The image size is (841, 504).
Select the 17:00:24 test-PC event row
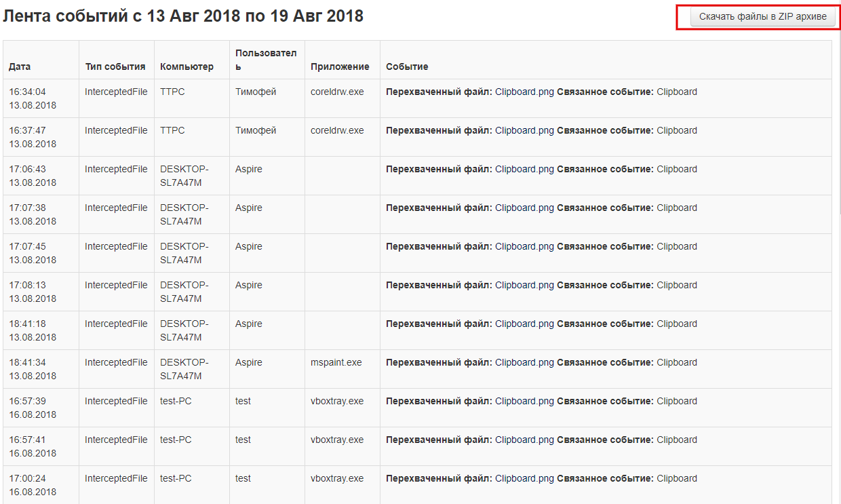click(417, 485)
